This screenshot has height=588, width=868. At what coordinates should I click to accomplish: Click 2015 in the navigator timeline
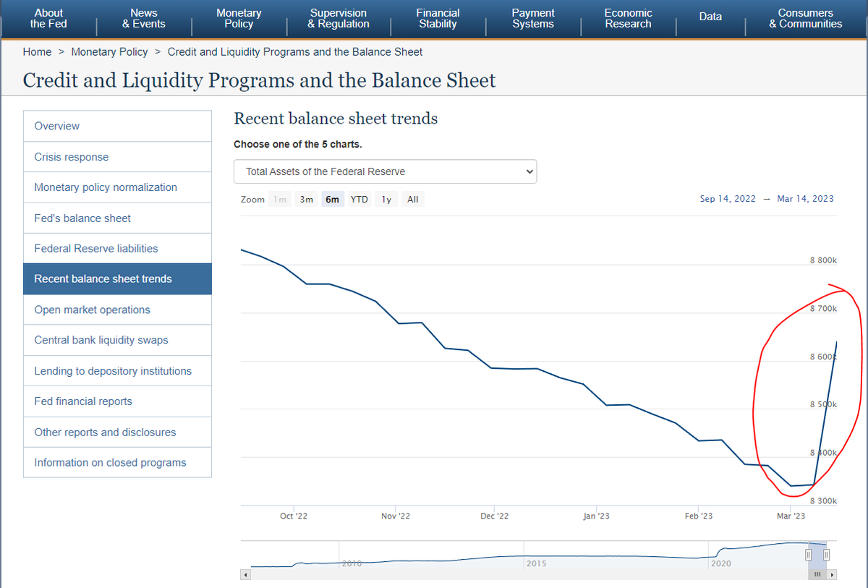tap(536, 563)
